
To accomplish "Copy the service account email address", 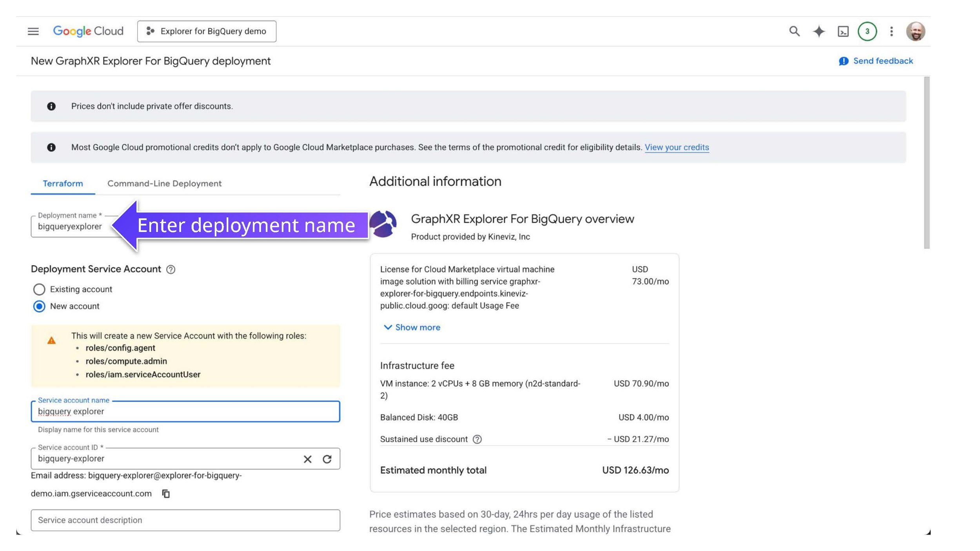I will click(166, 494).
